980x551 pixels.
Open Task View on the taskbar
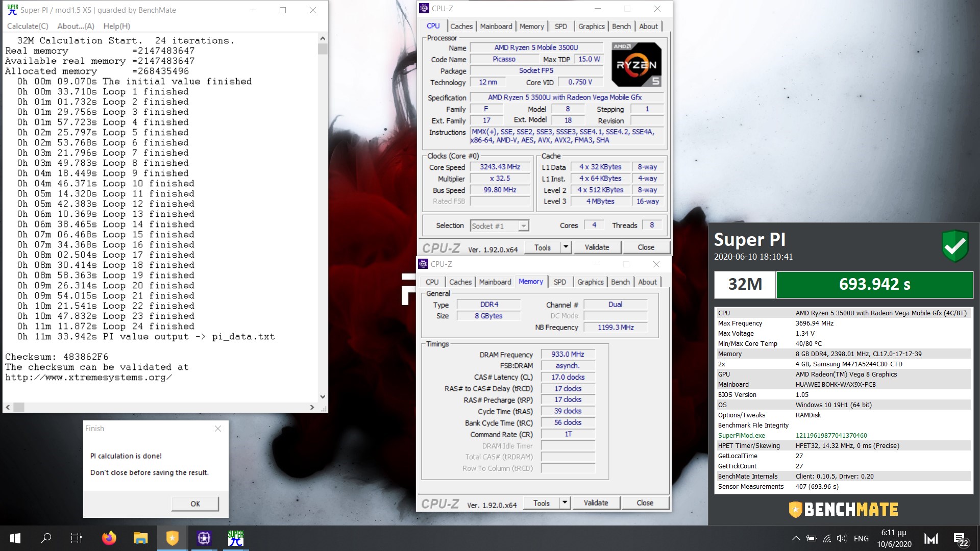[x=77, y=538]
